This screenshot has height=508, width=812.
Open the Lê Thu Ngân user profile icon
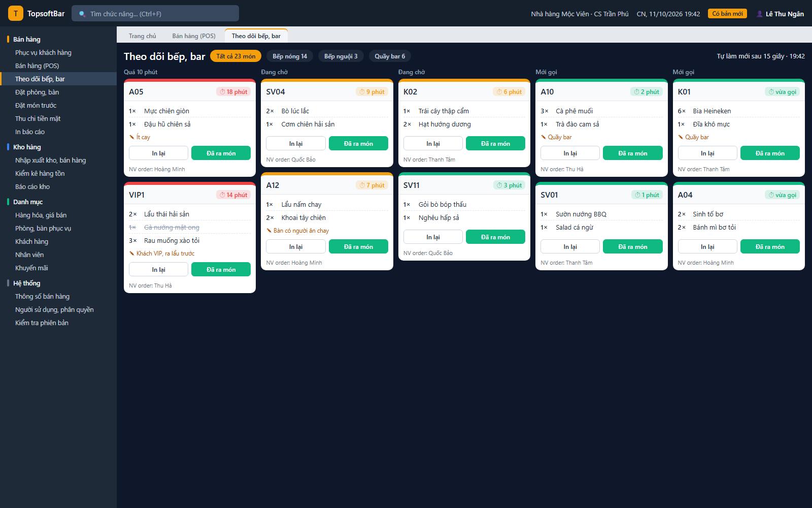click(760, 14)
